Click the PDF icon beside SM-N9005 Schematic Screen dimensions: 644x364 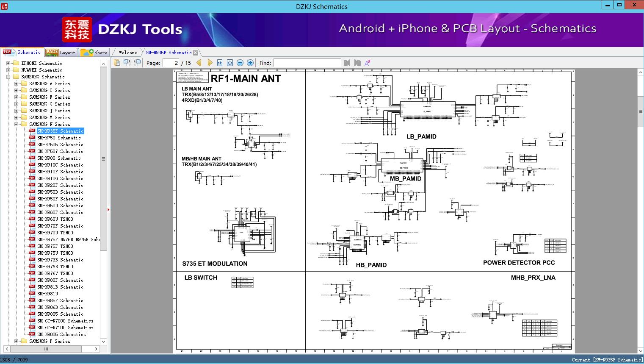click(32, 314)
